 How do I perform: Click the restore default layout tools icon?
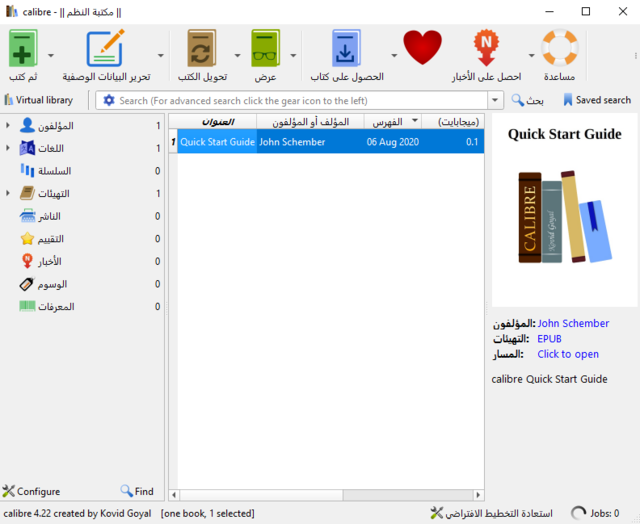pos(437,513)
